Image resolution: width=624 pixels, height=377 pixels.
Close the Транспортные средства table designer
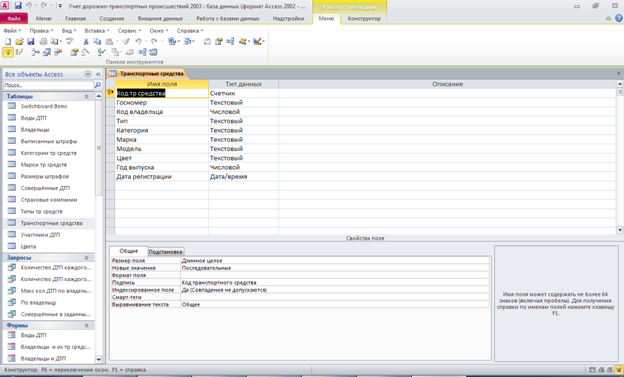[x=618, y=74]
